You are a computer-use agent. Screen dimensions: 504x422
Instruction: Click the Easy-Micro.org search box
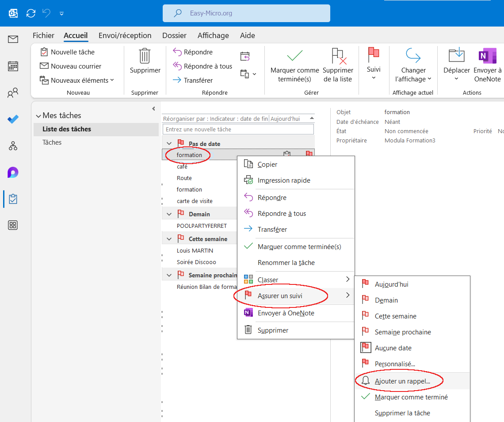pos(246,13)
